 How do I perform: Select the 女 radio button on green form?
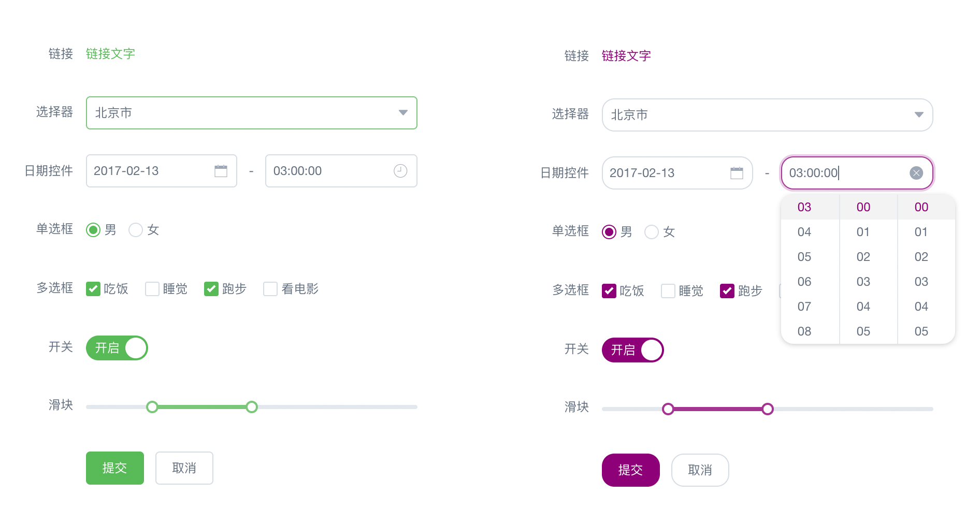point(136,230)
